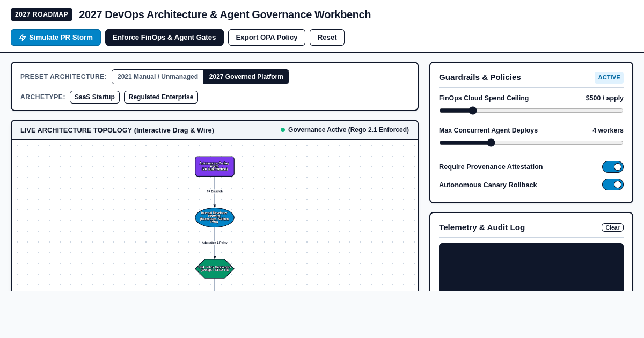The height and width of the screenshot is (338, 644).
Task: Adjust the FinOps Cloud Spend Ceiling slider
Action: point(531,111)
